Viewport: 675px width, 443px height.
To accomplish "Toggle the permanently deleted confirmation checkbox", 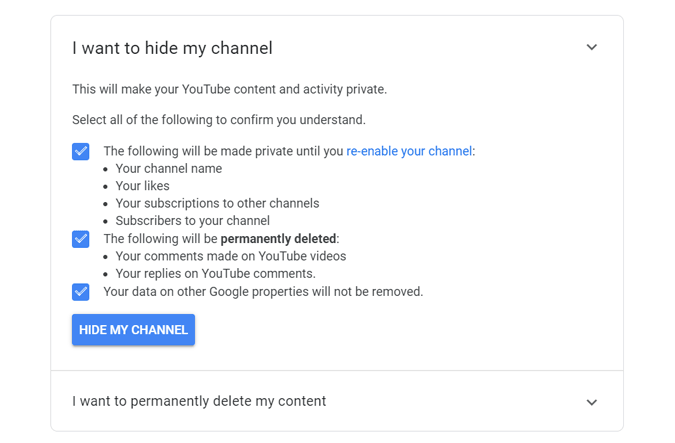I will coord(81,239).
